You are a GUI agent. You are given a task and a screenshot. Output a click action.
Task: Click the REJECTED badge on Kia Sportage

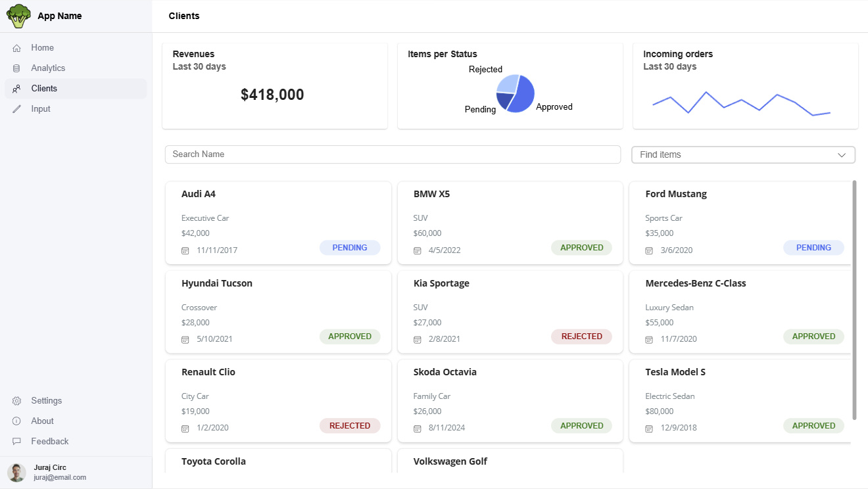click(581, 337)
